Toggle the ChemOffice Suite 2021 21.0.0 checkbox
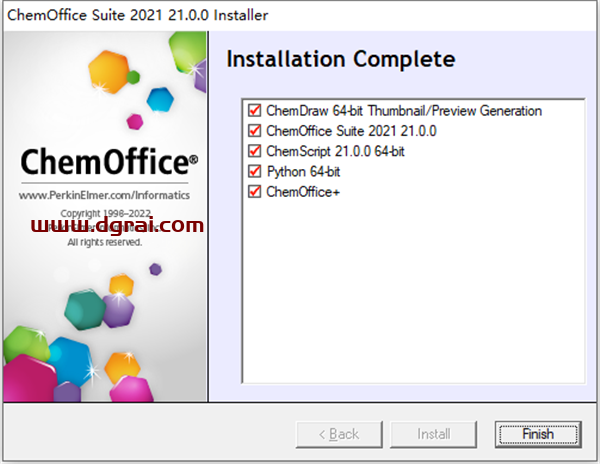The image size is (600, 464). (254, 131)
